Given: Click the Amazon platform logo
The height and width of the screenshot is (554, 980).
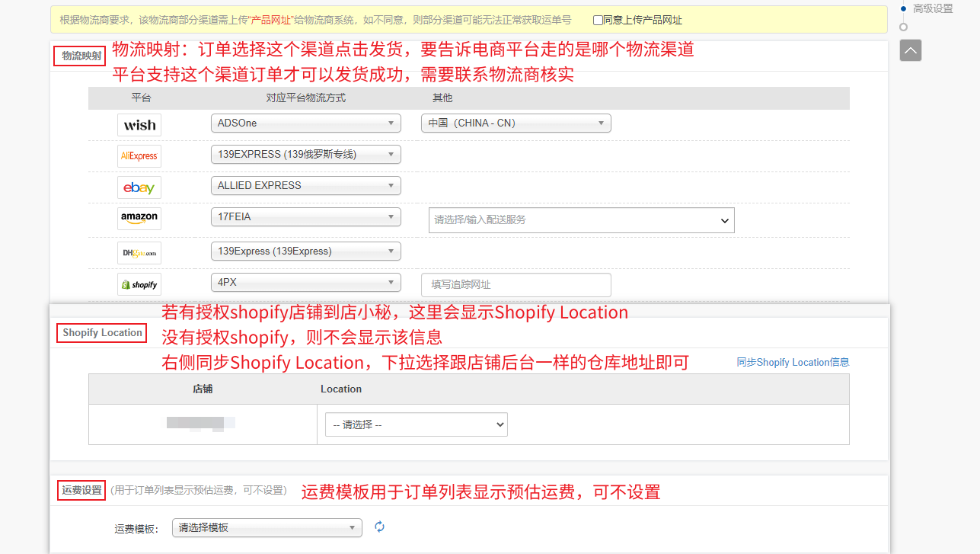Looking at the screenshot, I should coord(139,219).
